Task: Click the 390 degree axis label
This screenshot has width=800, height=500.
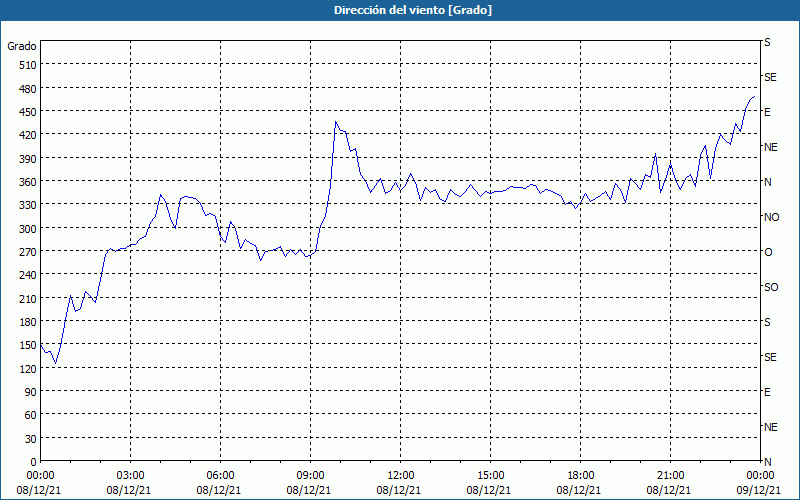Action: [x=29, y=159]
